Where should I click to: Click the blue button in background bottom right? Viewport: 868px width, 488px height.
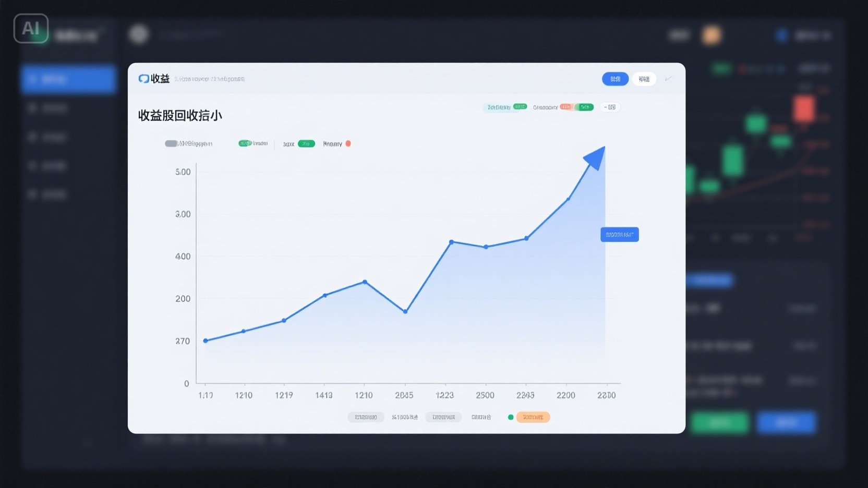coord(786,422)
